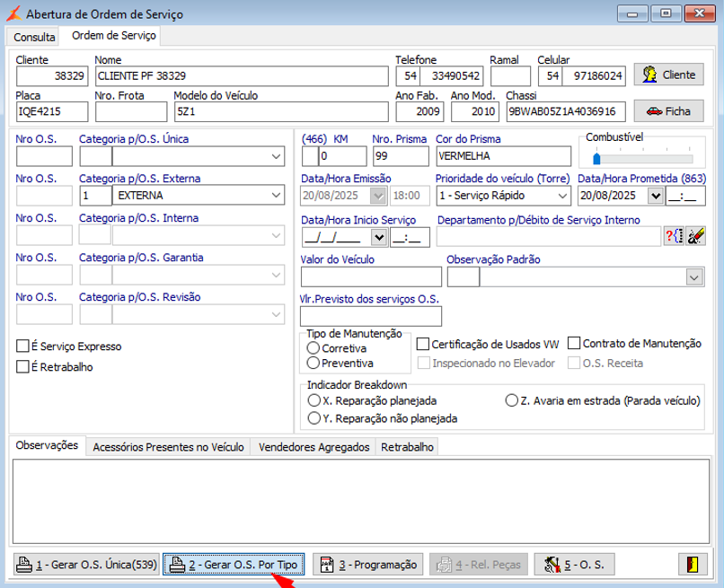Click Departamento p/Débito field
724x588 pixels.
549,236
